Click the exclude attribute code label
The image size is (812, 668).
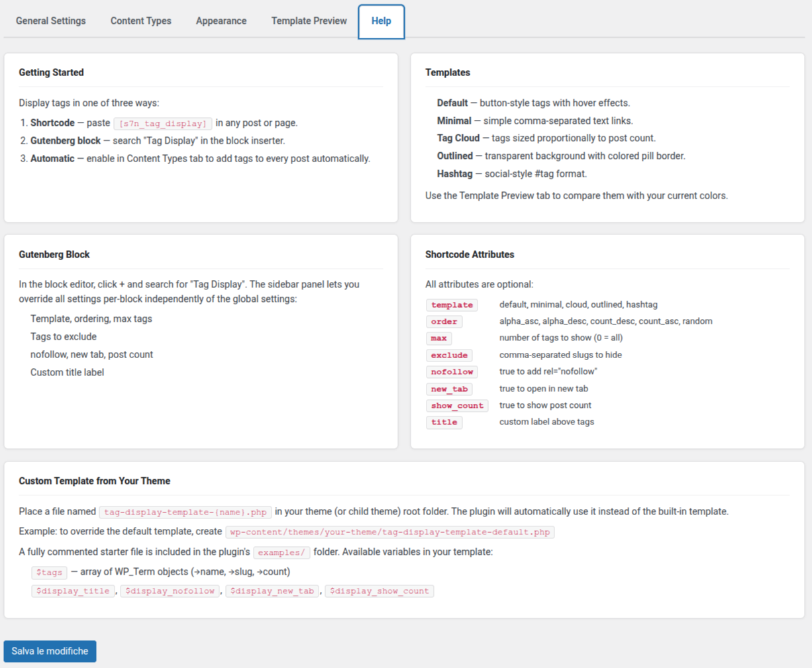click(x=449, y=356)
